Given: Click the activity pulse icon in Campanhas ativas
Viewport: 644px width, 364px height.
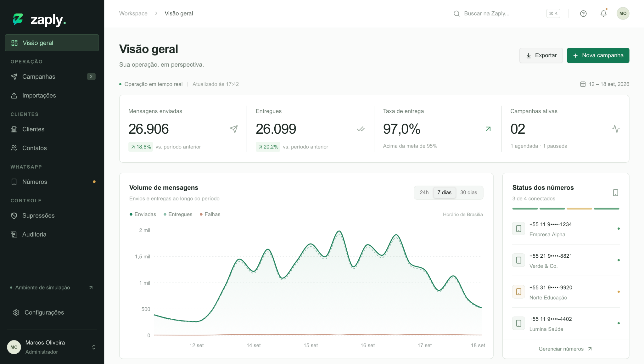Looking at the screenshot, I should [x=616, y=129].
